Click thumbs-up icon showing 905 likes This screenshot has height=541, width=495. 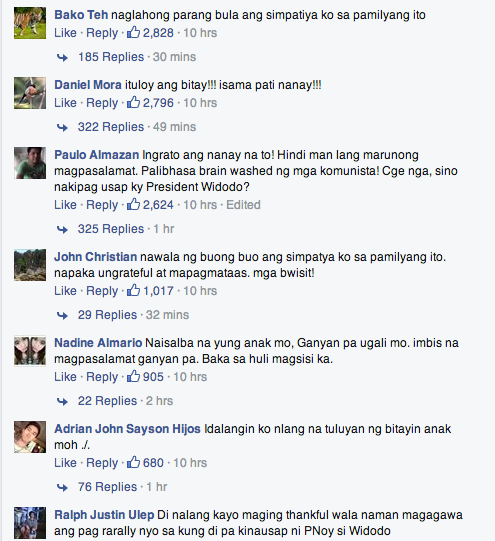[133, 376]
